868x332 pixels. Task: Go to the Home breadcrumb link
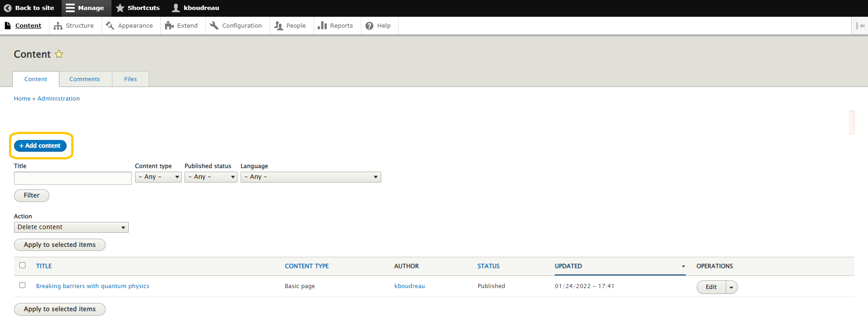coord(22,99)
